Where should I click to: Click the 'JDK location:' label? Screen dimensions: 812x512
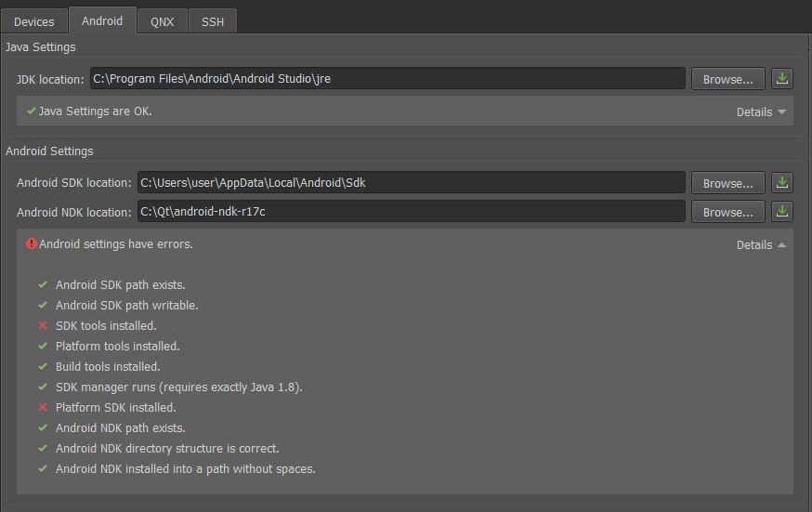click(x=50, y=79)
